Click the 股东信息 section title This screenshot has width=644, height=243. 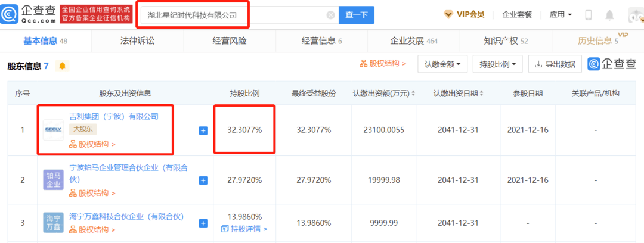(24, 66)
